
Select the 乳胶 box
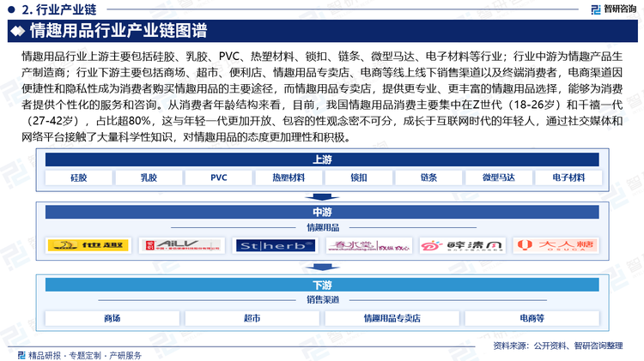point(149,177)
